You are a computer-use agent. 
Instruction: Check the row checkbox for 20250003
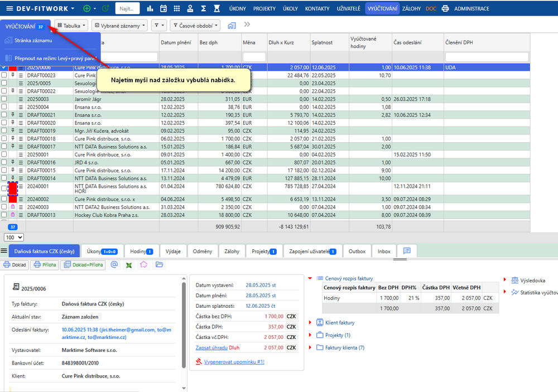point(4,99)
